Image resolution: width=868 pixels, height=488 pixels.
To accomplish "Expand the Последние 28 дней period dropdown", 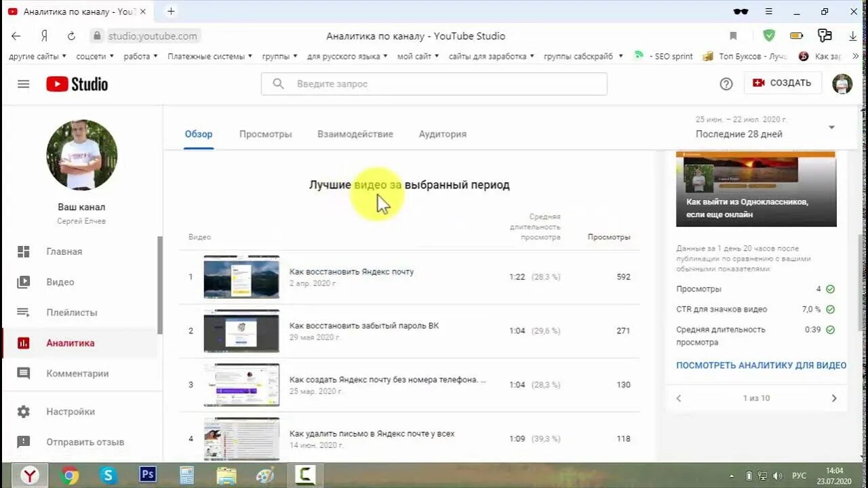I will click(x=831, y=127).
